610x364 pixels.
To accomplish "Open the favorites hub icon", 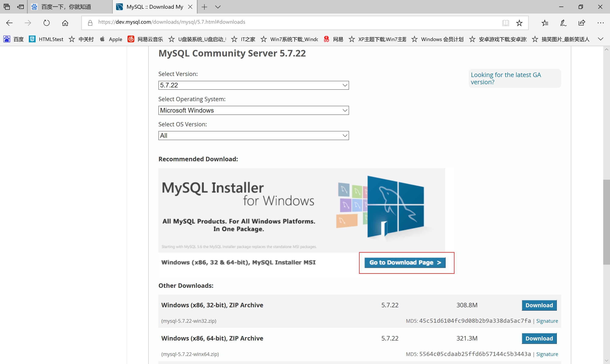I will click(x=545, y=23).
